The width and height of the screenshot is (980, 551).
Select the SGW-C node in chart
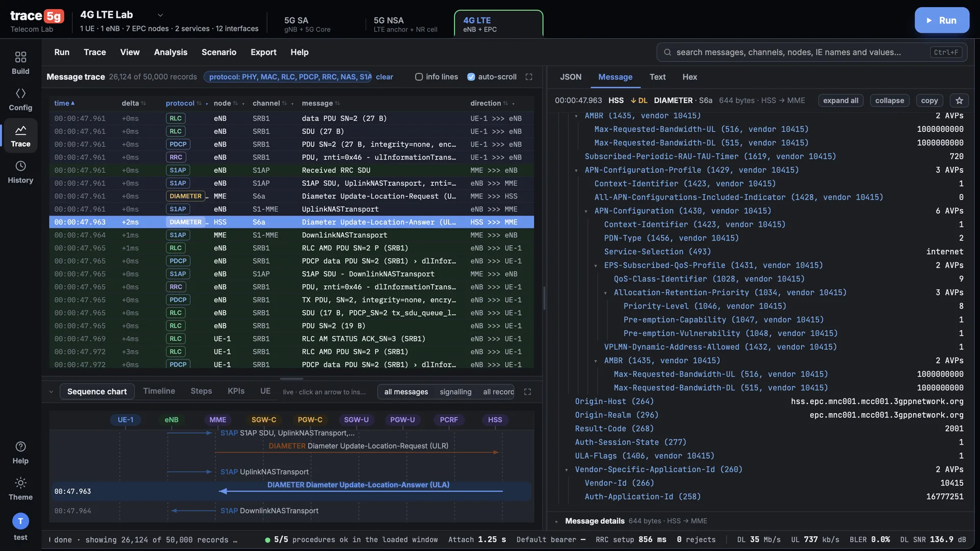(264, 420)
